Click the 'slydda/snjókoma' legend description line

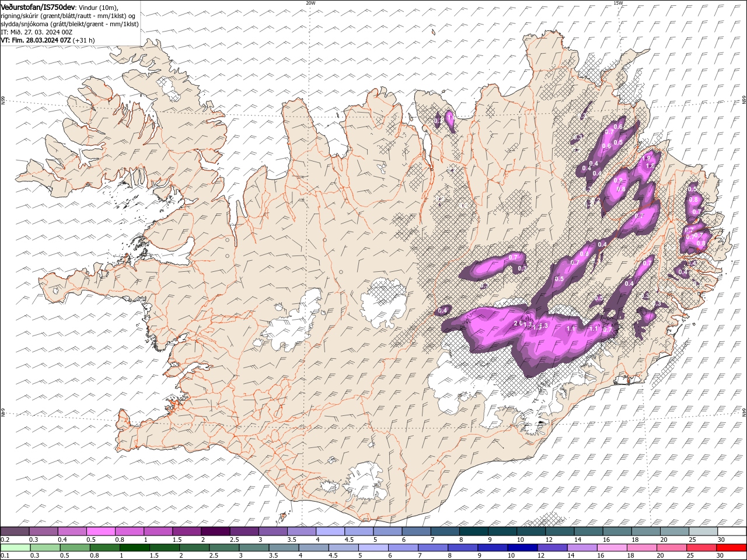point(69,24)
